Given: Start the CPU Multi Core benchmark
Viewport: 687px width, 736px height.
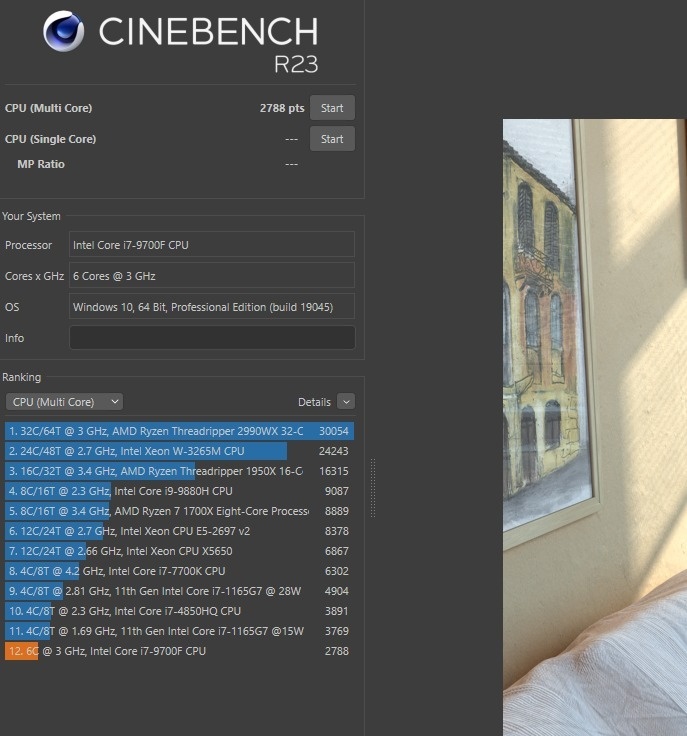Looking at the screenshot, I should point(332,108).
